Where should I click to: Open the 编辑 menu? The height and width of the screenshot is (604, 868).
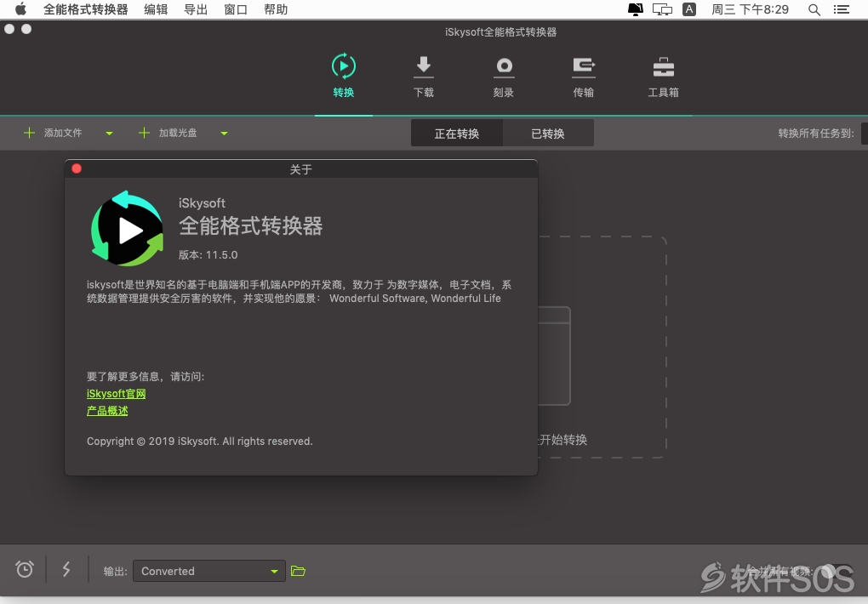tap(156, 9)
